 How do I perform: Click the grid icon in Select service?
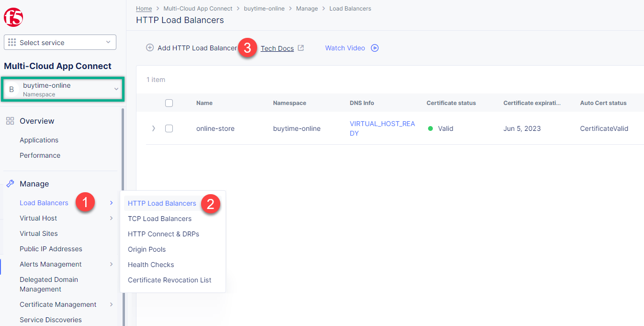12,43
